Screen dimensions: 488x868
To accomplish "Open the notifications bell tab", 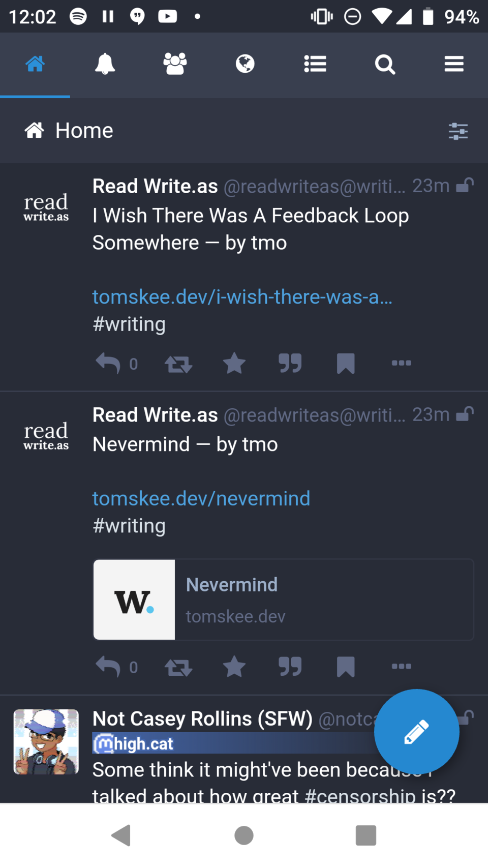I will 105,64.
